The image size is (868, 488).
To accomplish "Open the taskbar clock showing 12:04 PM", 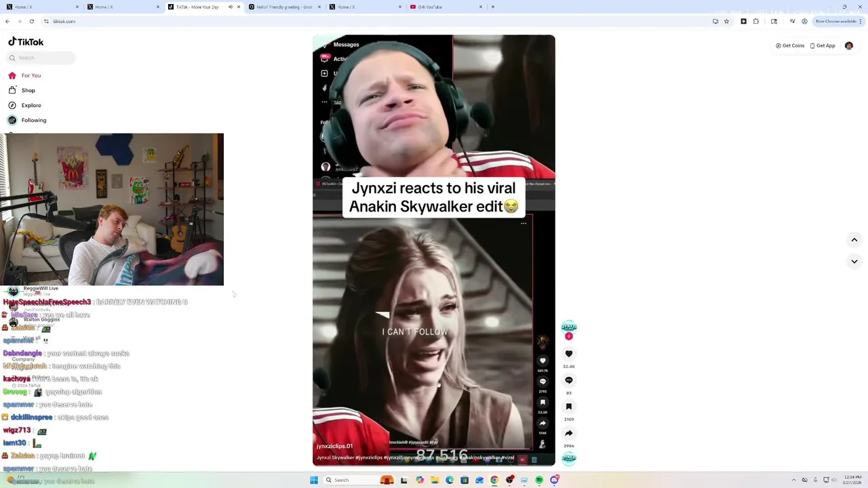I will coord(852,480).
